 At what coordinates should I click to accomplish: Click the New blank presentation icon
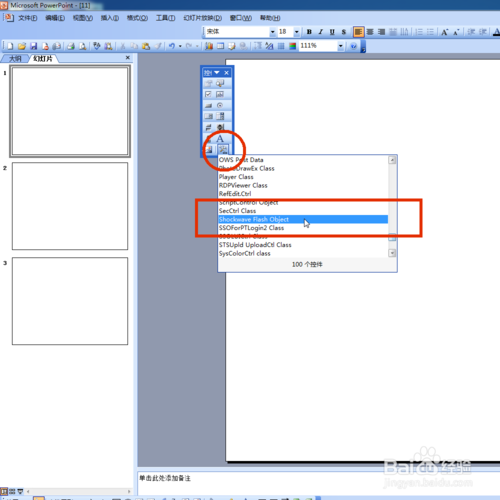coord(10,46)
